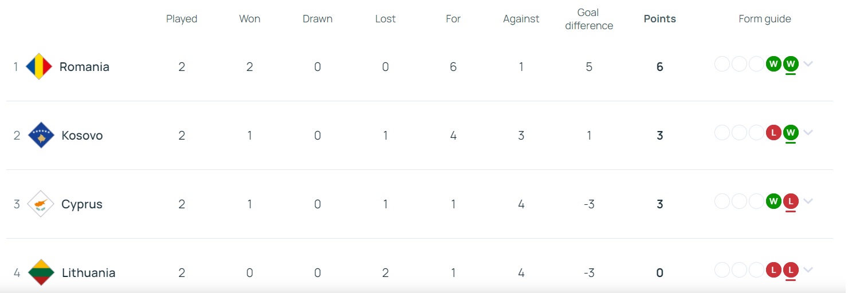Open the Cyprus team link
Screen dimensions: 868x293
pos(82,204)
